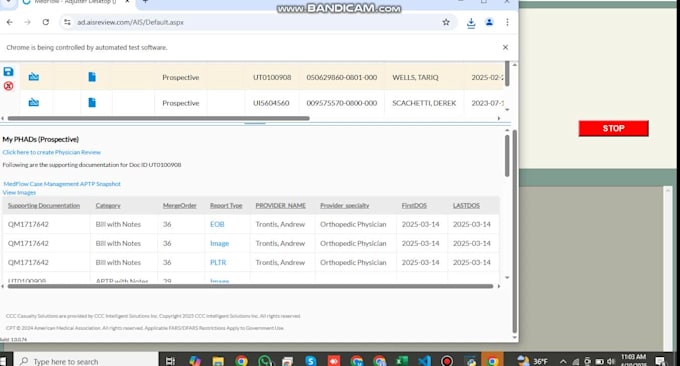Screen dimensions: 680x366
Task: Select claim number 009575570-0800-000
Action: 342,103
